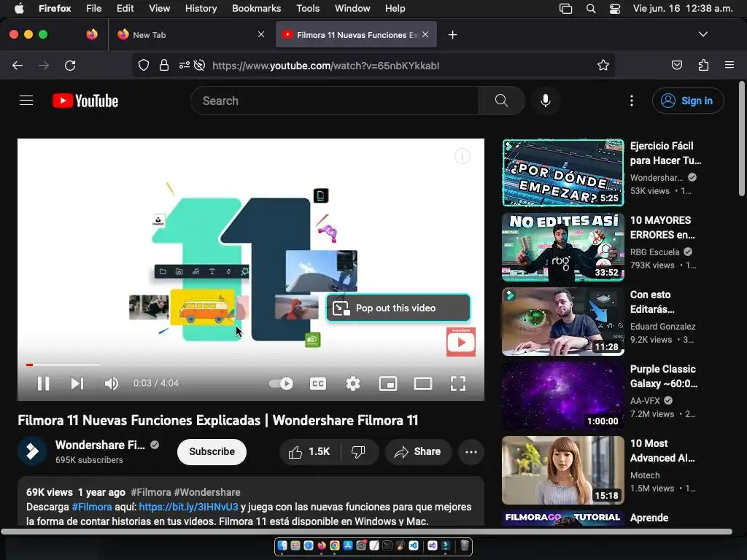Screen dimensions: 747x560
Task: Go to the YouTube home logo
Action: [85, 101]
